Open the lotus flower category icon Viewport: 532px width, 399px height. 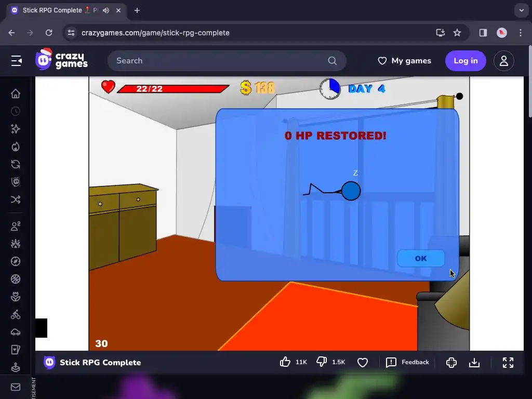pyautogui.click(x=16, y=297)
